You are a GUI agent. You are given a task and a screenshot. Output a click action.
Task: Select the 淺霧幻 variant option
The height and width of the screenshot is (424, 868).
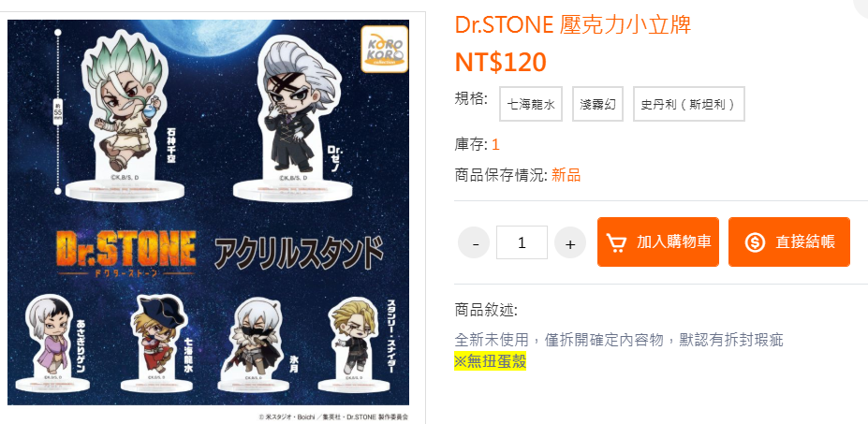(597, 104)
